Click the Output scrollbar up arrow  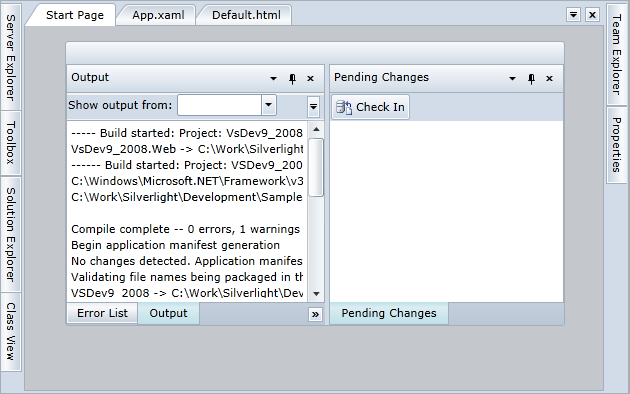tap(316, 129)
